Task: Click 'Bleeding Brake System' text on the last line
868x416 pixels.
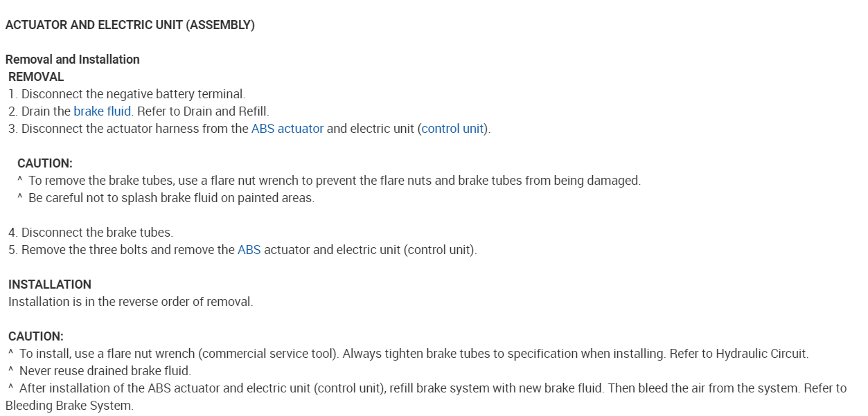Action: (x=69, y=406)
